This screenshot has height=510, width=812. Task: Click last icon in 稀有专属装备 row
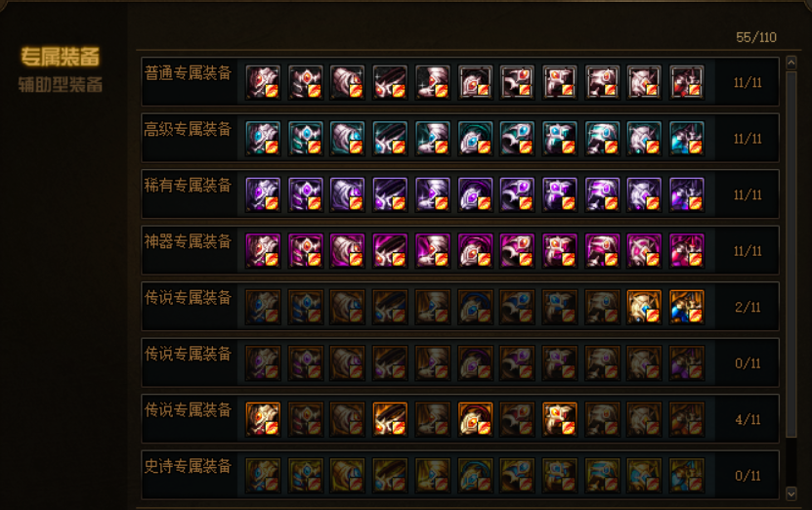pyautogui.click(x=687, y=194)
